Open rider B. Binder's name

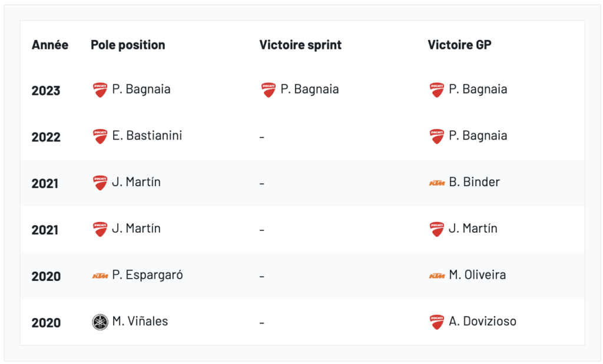pyautogui.click(x=474, y=182)
